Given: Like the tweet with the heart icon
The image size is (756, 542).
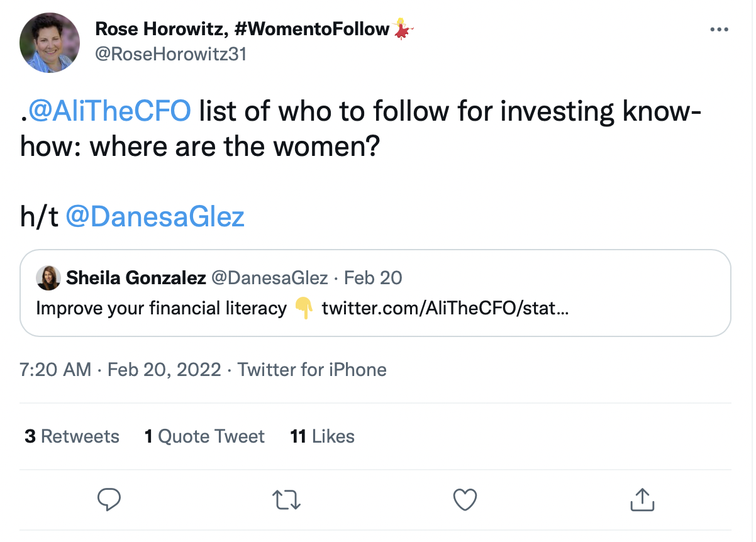Looking at the screenshot, I should 464,500.
